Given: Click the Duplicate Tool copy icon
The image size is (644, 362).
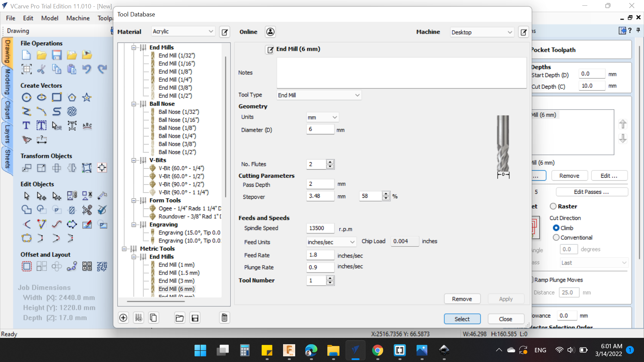Looking at the screenshot, I should tap(154, 318).
